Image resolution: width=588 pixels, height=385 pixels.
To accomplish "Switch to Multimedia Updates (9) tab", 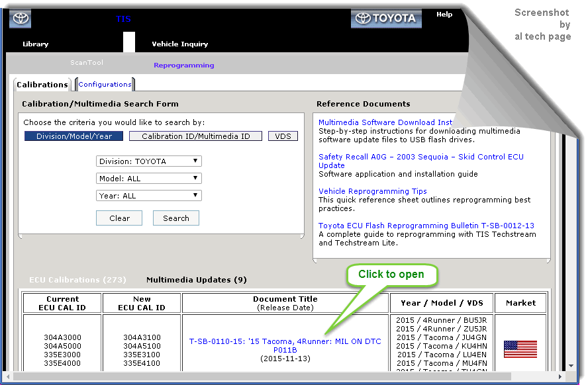I will click(196, 280).
